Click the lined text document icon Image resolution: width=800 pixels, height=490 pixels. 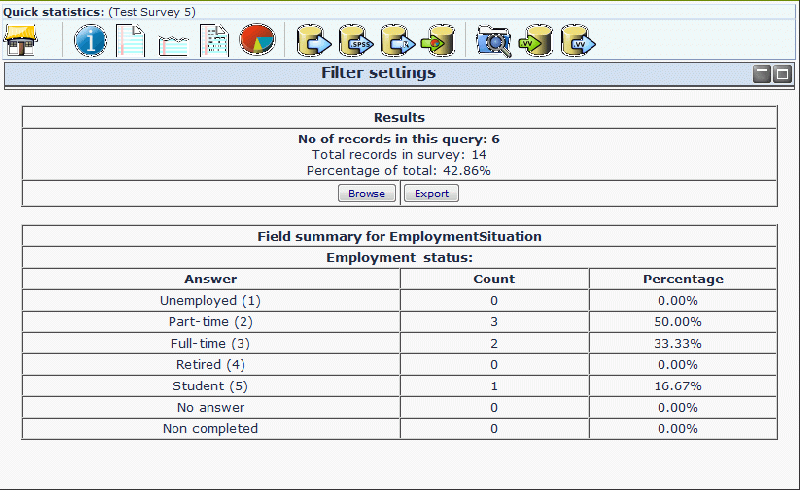[x=214, y=41]
